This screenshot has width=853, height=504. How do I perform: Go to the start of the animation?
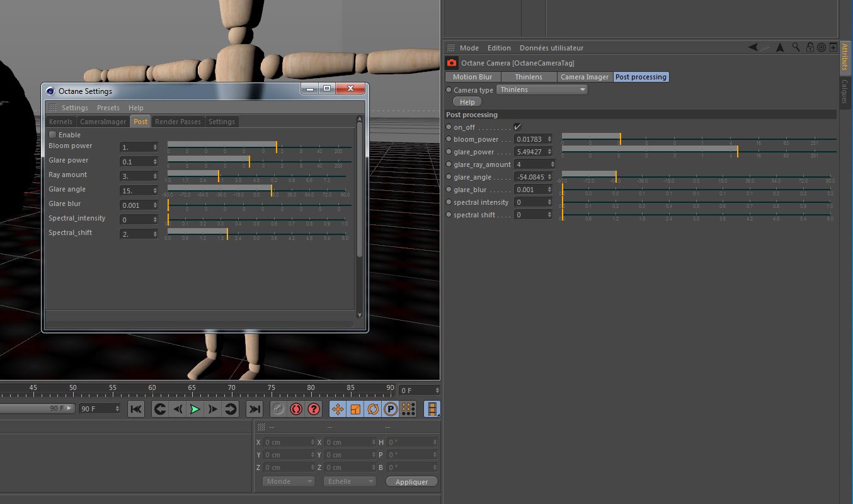[136, 409]
